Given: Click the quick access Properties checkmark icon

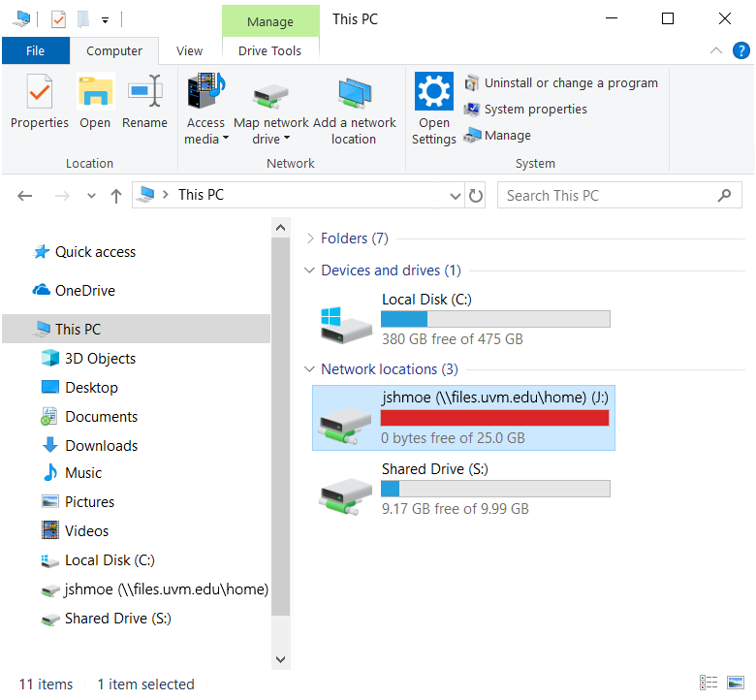Looking at the screenshot, I should [x=58, y=19].
